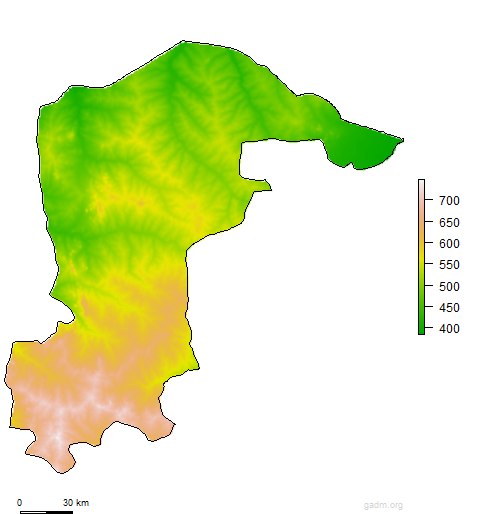Image resolution: width=480 pixels, height=514 pixels.
Task: Click the 0 scale bar label
Action: (20, 503)
